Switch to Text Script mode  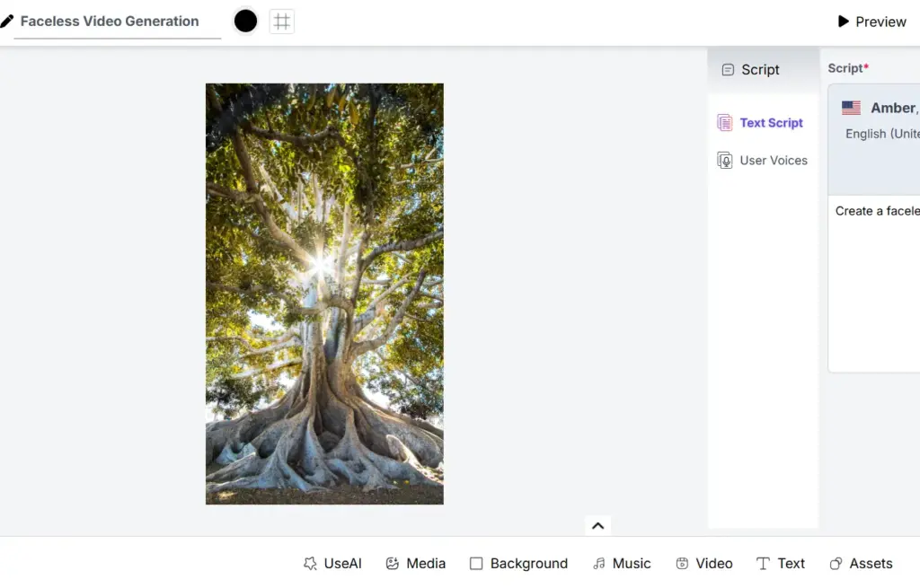[x=762, y=123]
